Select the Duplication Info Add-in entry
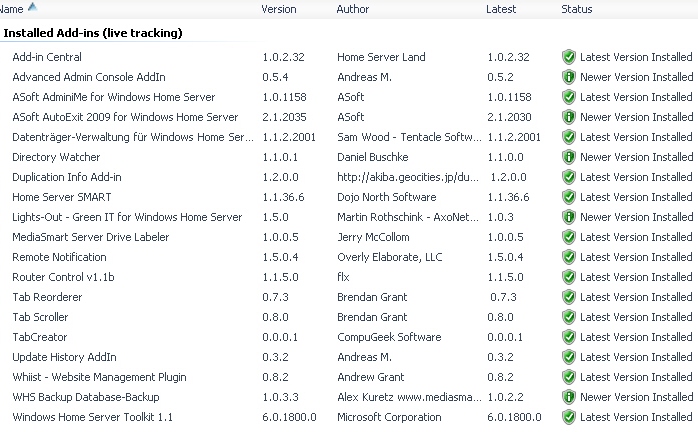The width and height of the screenshot is (698, 432). point(67,177)
